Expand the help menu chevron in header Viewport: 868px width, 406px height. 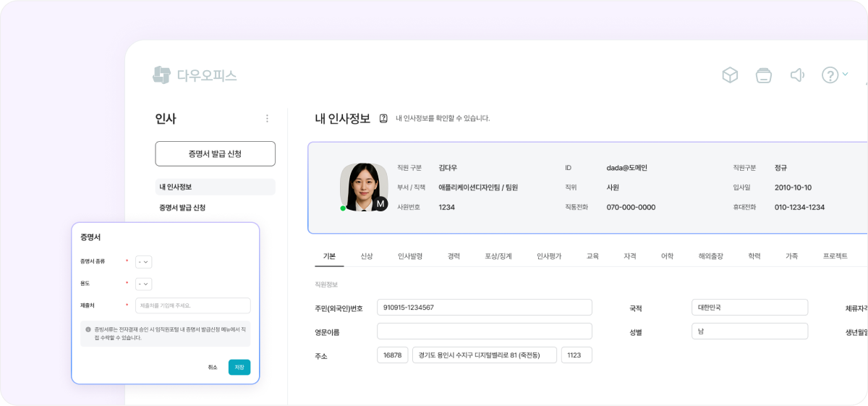(x=845, y=73)
